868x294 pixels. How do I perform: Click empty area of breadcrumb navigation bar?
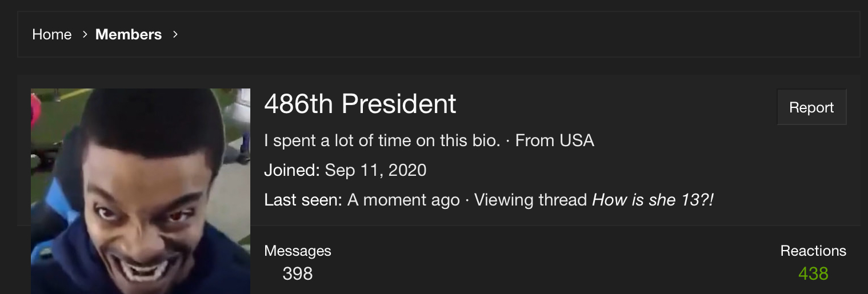coord(514,34)
